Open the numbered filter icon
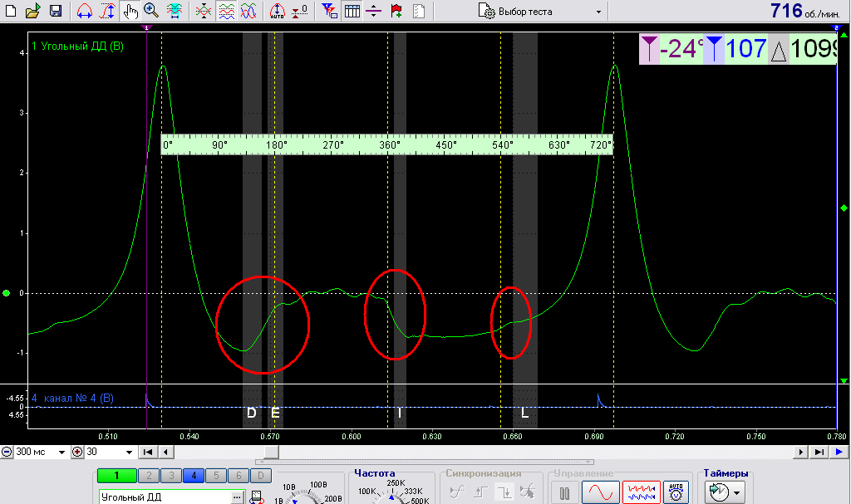 329,10
